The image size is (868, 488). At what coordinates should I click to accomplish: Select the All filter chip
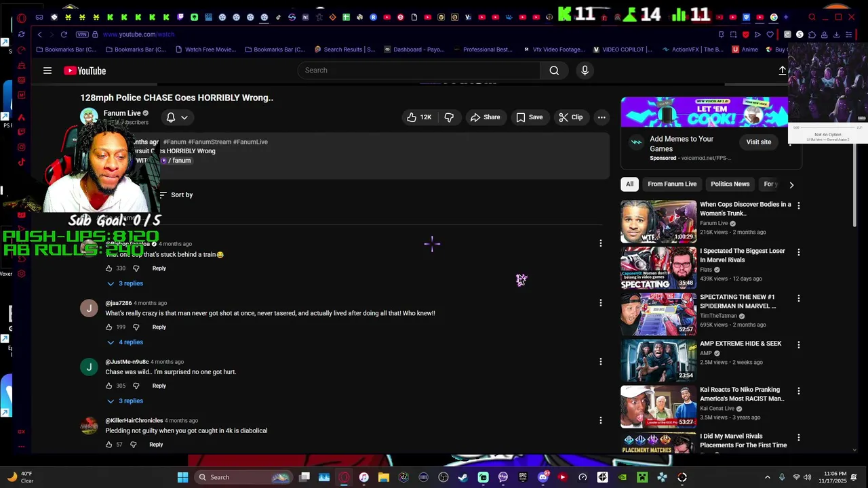tap(629, 184)
